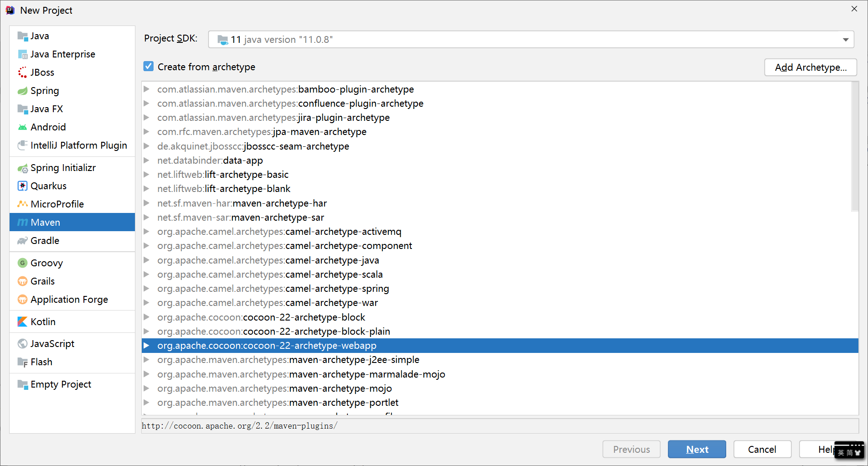Screen dimensions: 868x466
Task: Click the Java folder icon in sidebar
Action: (x=22, y=36)
